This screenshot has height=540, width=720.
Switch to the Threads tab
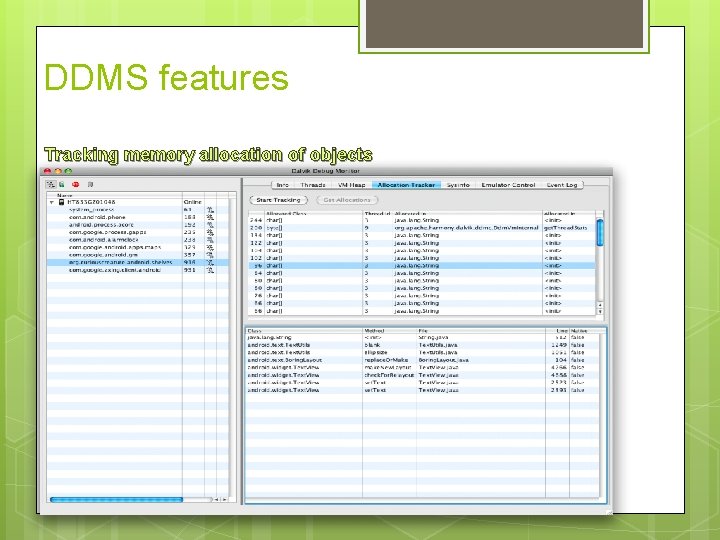tap(313, 185)
